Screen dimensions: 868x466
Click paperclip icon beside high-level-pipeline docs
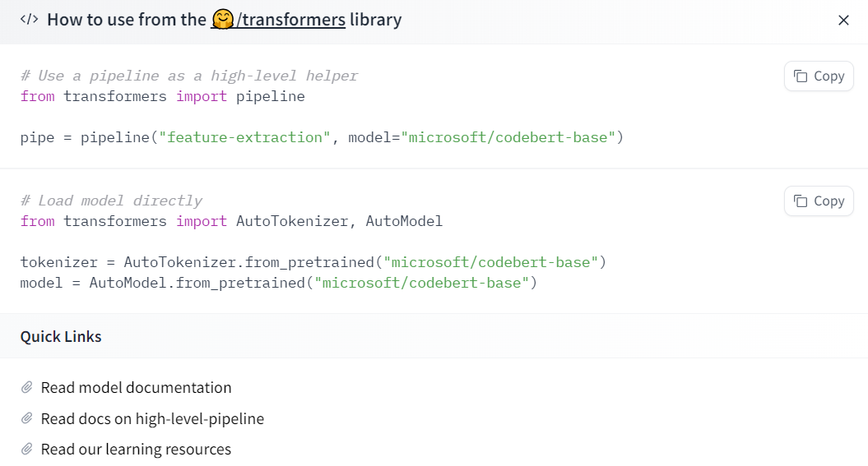click(x=27, y=418)
